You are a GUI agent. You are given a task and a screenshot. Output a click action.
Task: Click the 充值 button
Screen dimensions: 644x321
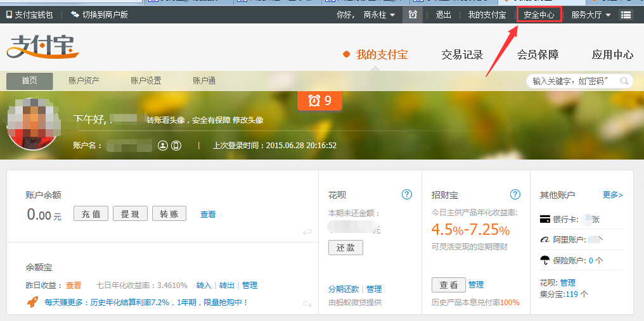(91, 214)
